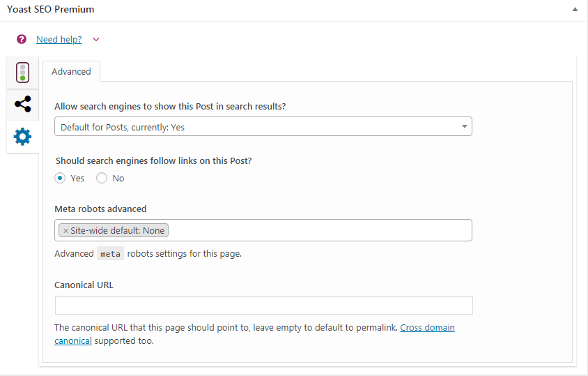Click the Need help? link
The height and width of the screenshot is (376, 588).
(59, 40)
